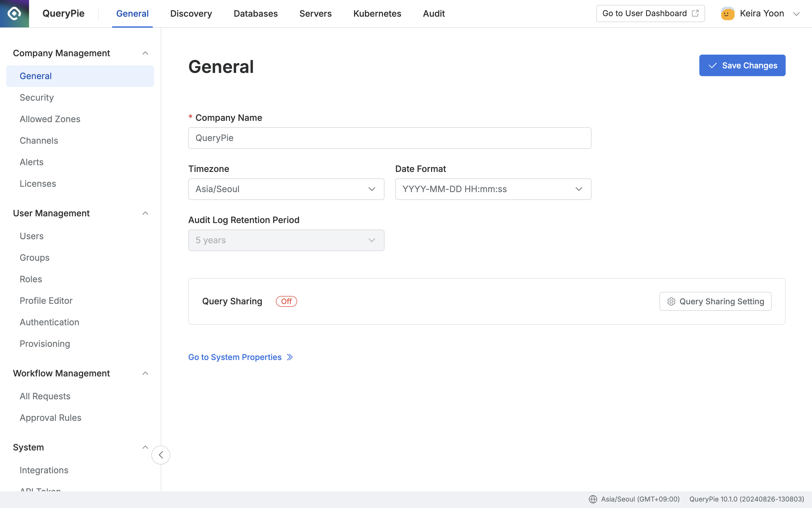Click the Query Sharing Off status badge
812x508 pixels.
click(x=286, y=301)
